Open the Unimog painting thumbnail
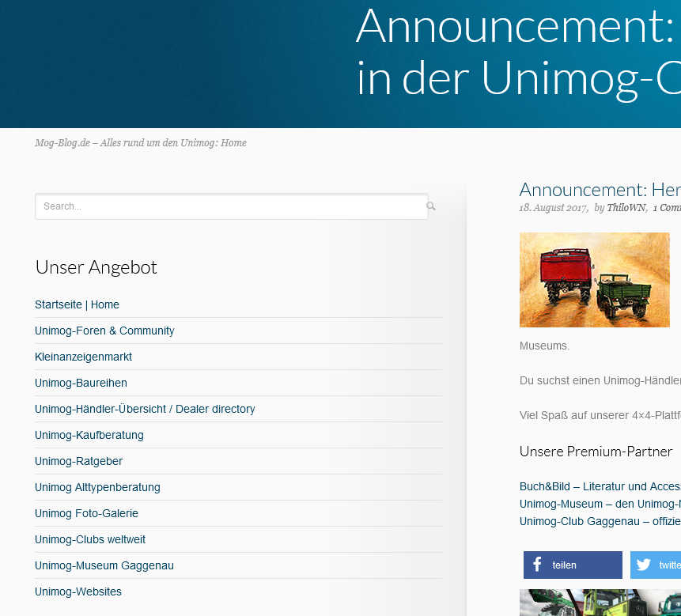 [x=594, y=280]
